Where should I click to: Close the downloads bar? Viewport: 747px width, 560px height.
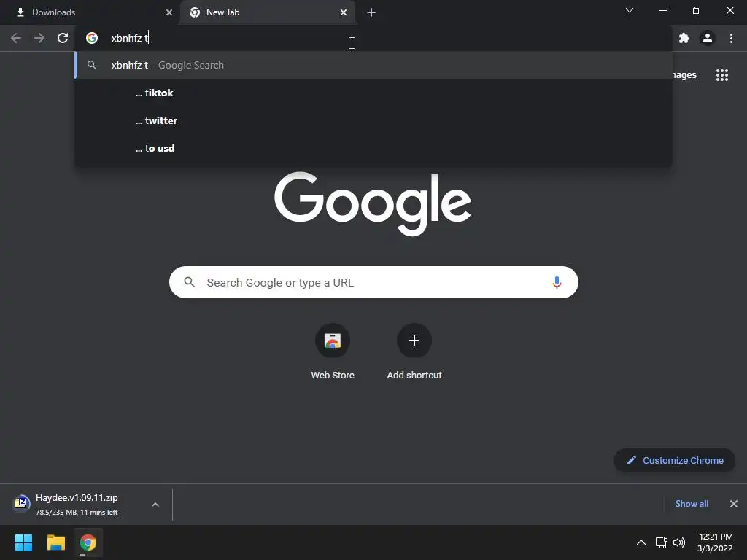tap(734, 504)
